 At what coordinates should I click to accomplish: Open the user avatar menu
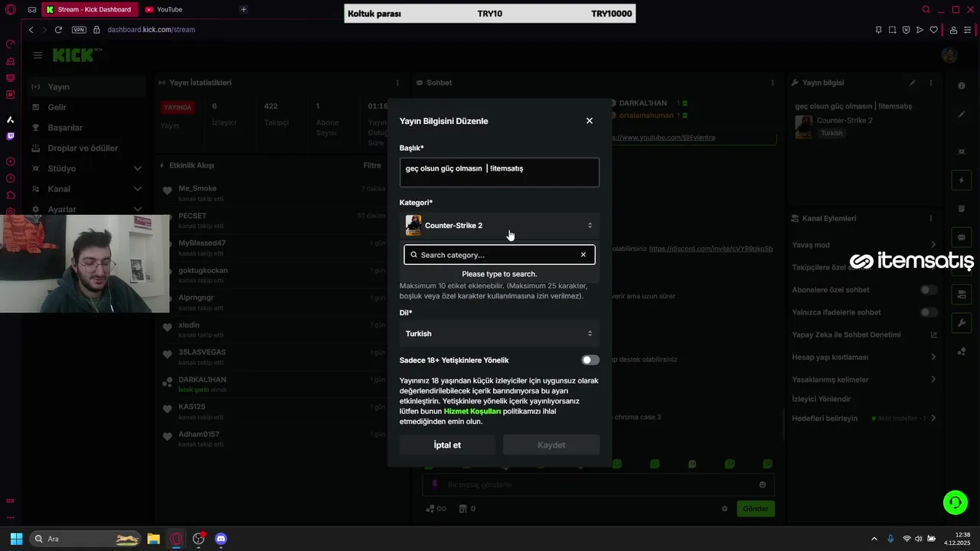(x=949, y=55)
